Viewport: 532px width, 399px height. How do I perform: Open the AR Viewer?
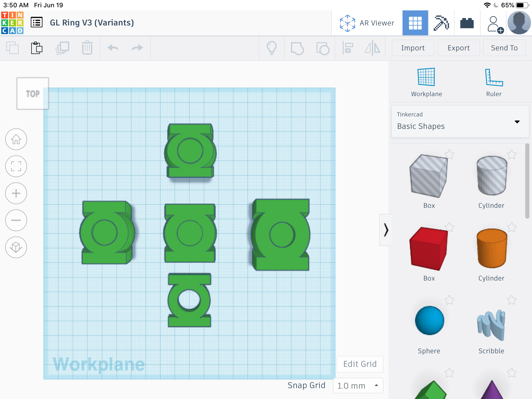(367, 23)
